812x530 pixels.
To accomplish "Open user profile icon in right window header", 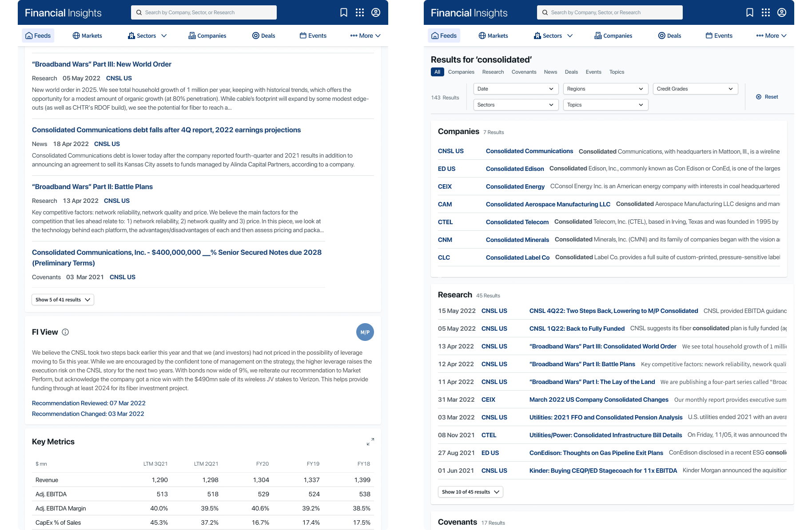I will pos(782,12).
